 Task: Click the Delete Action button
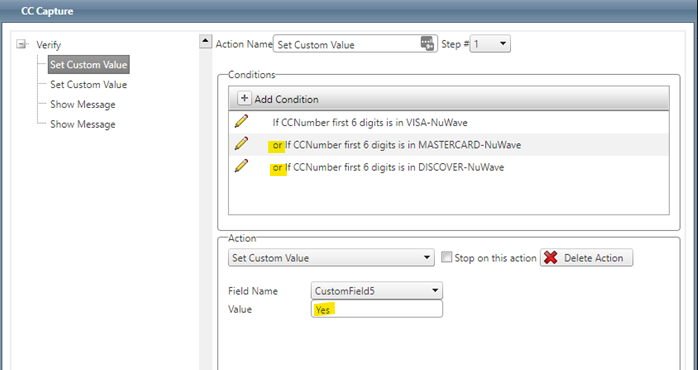(586, 258)
